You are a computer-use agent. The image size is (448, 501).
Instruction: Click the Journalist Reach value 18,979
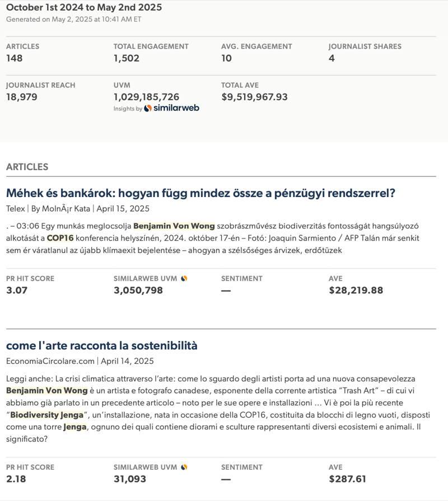(21, 97)
